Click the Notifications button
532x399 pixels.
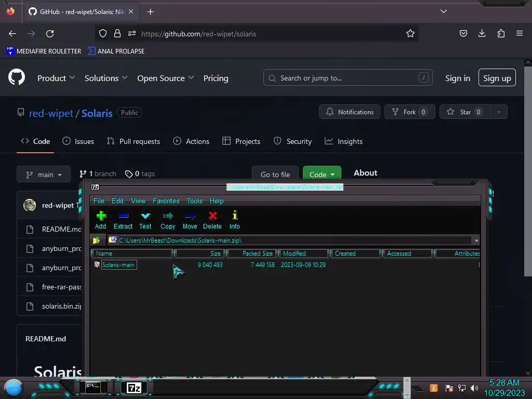(350, 112)
